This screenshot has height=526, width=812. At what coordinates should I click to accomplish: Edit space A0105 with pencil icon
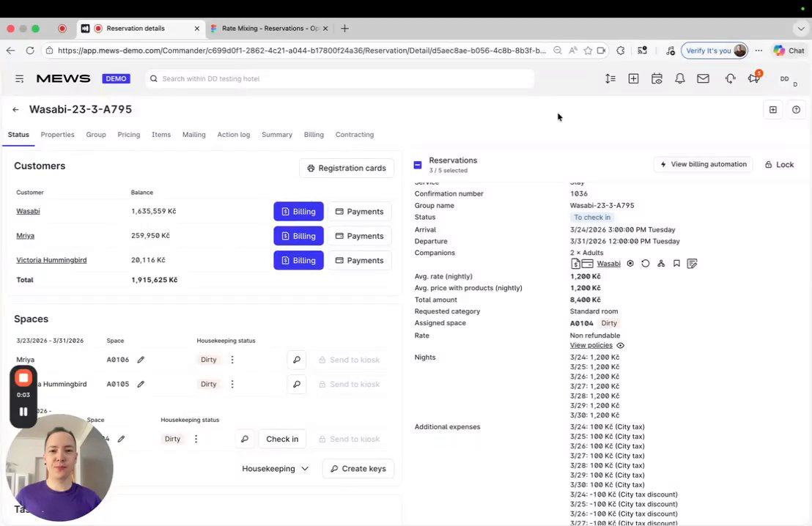coord(141,384)
